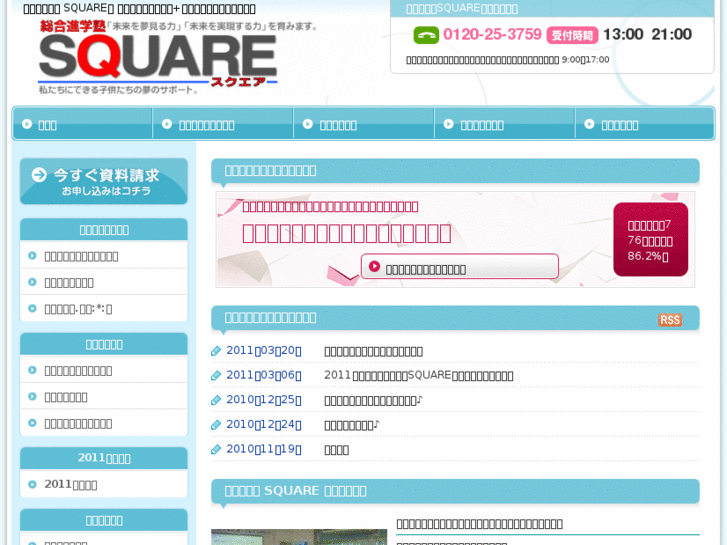This screenshot has height=545, width=727.
Task: Click the dark red 86.2% badge
Action: 650,239
